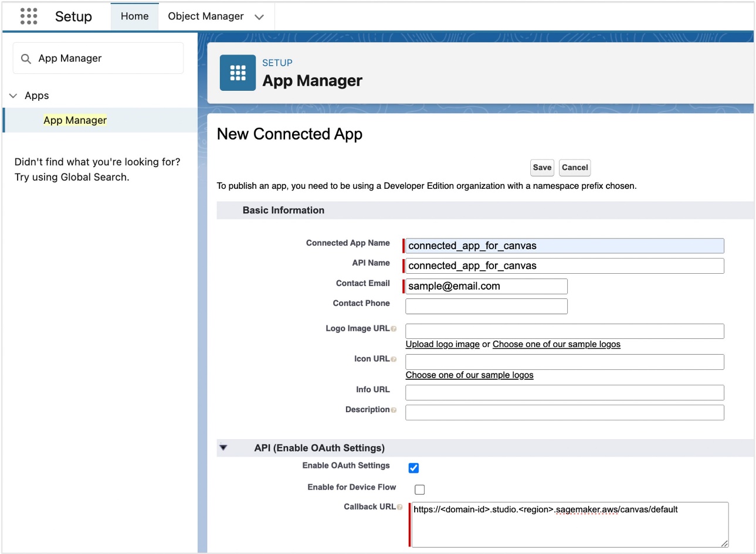Click the Description input field
Screen dimensions: 756x554
(x=565, y=412)
